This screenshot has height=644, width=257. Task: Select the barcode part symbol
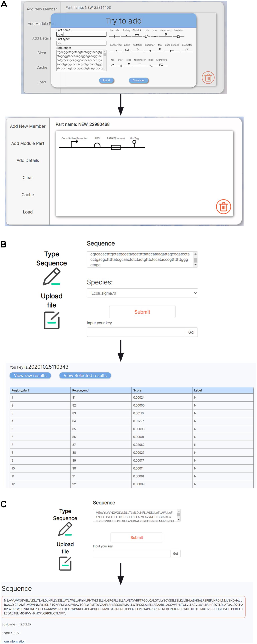tap(114, 36)
